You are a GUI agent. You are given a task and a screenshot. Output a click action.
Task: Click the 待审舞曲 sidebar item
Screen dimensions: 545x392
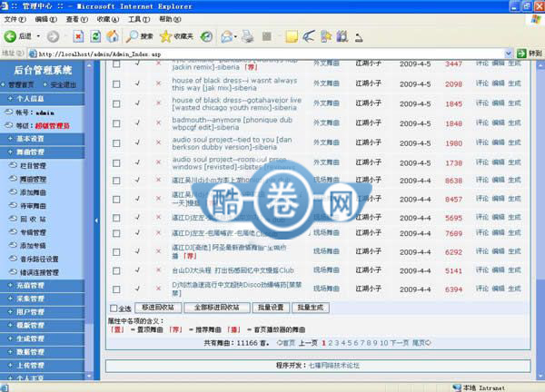tap(33, 206)
